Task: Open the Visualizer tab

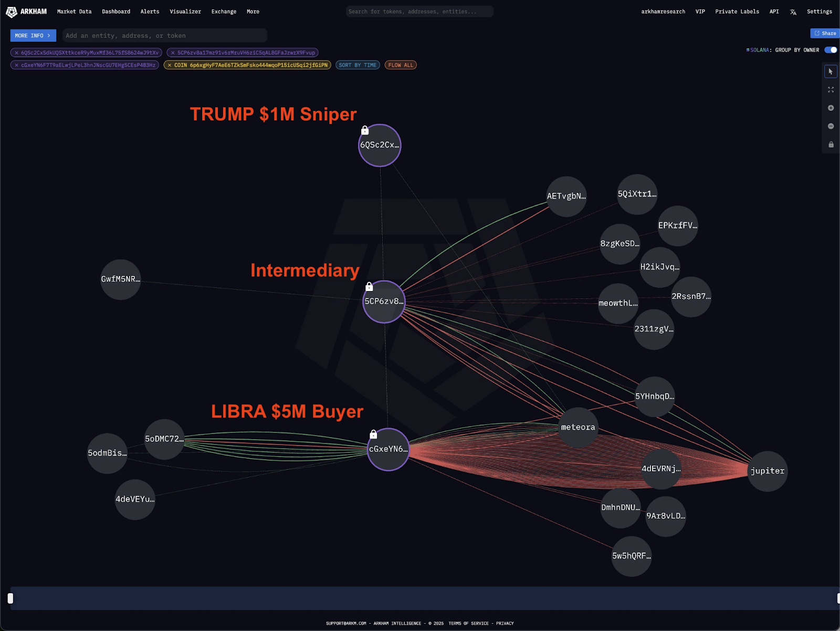Action: (185, 12)
